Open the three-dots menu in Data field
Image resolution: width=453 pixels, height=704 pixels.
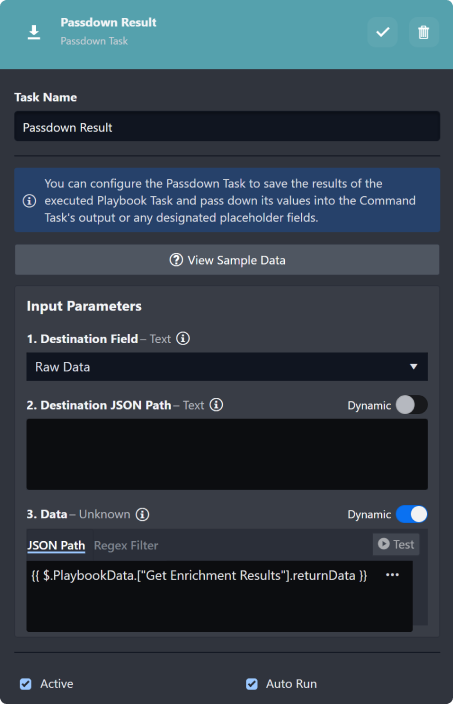click(392, 575)
